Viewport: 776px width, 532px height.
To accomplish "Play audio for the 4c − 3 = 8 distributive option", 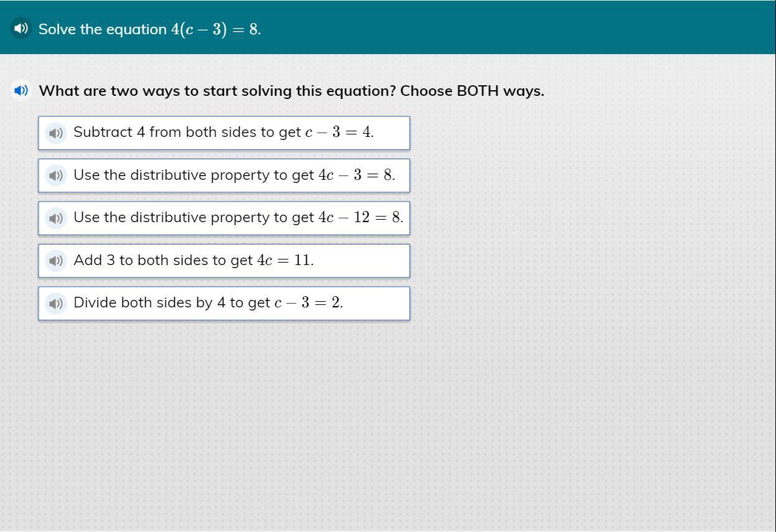I will [x=56, y=175].
